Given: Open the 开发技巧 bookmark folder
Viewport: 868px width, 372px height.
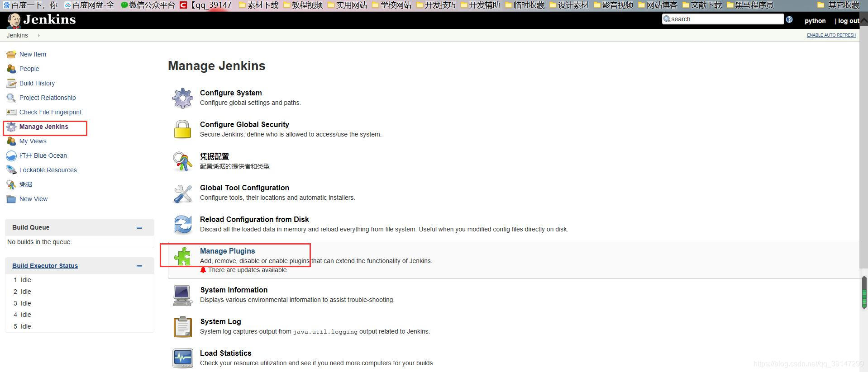Looking at the screenshot, I should (436, 5).
